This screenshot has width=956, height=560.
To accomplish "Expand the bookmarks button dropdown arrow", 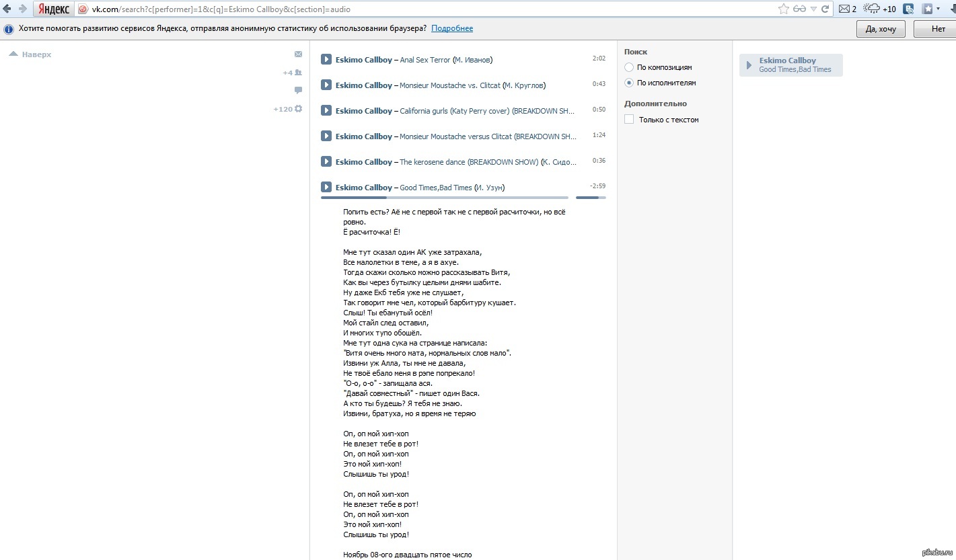I will click(939, 9).
